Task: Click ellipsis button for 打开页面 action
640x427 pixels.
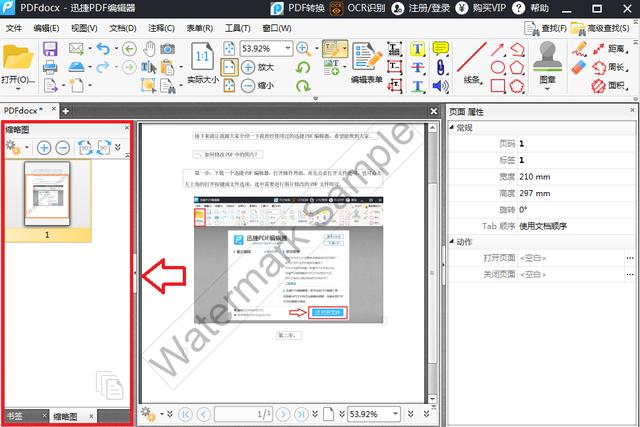Action: (x=630, y=258)
